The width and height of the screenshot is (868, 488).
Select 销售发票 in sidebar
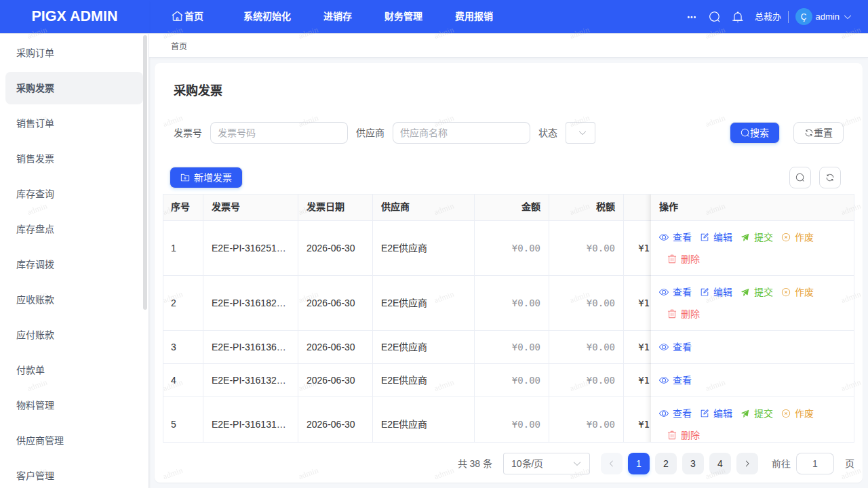[x=74, y=159]
